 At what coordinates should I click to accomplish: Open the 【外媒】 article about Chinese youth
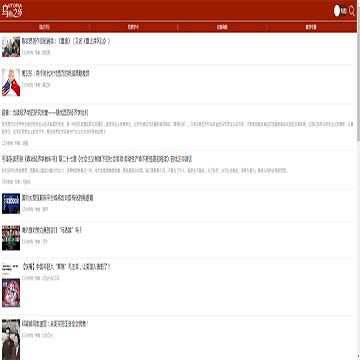tap(66, 267)
